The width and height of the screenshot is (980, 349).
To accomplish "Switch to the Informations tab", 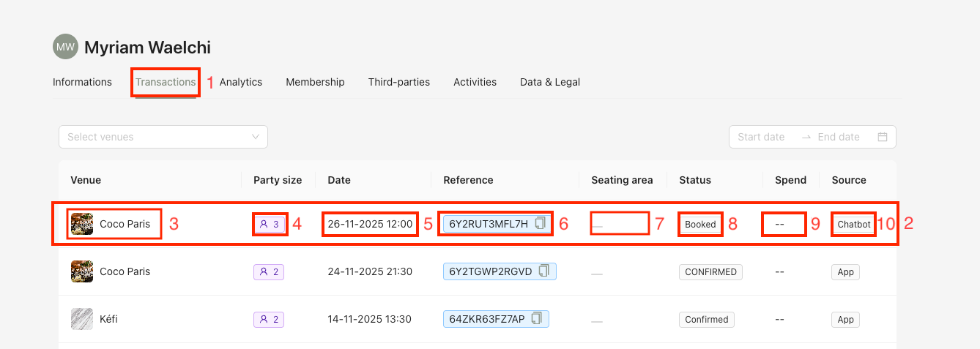I will [82, 82].
